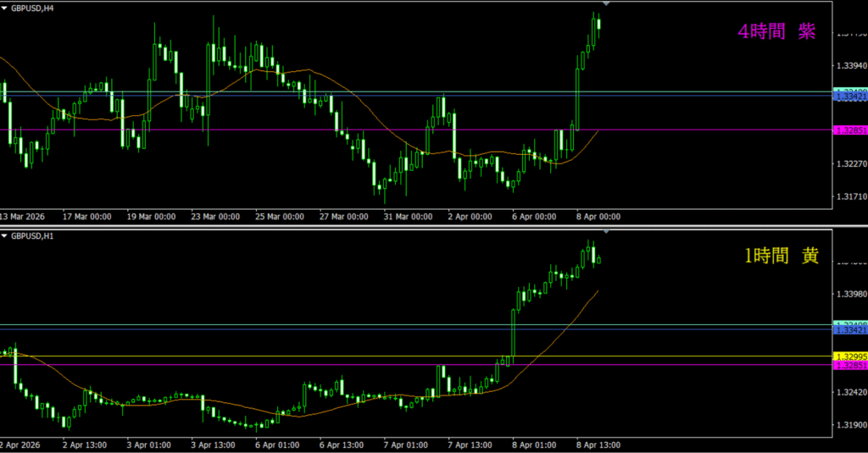Screen dimensions: 868x453
Task: Click the '8 Apr 13:00' date on H1 time axis
Action: pyautogui.click(x=598, y=444)
